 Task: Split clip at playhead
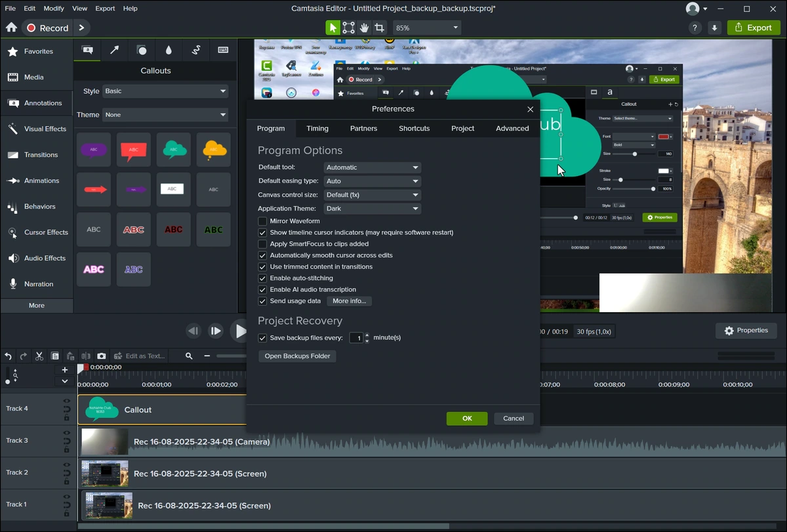[x=86, y=356]
